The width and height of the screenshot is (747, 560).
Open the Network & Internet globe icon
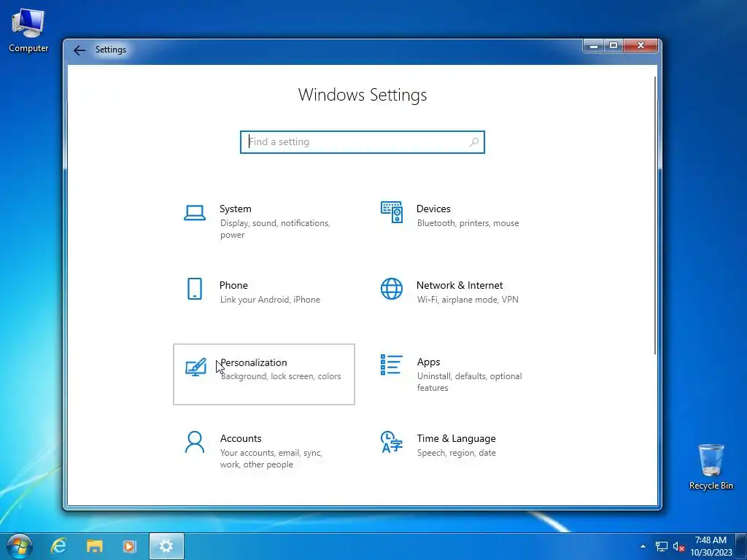tap(392, 289)
